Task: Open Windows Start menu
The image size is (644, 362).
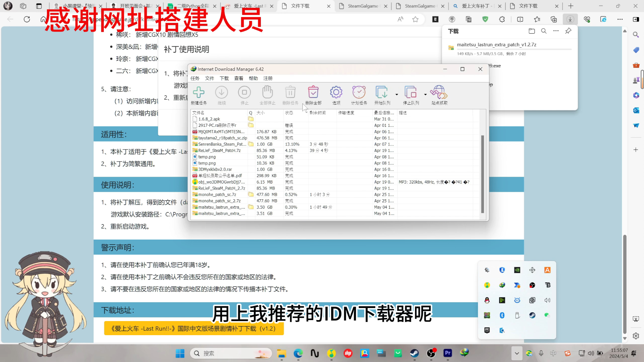Action: tap(180, 353)
